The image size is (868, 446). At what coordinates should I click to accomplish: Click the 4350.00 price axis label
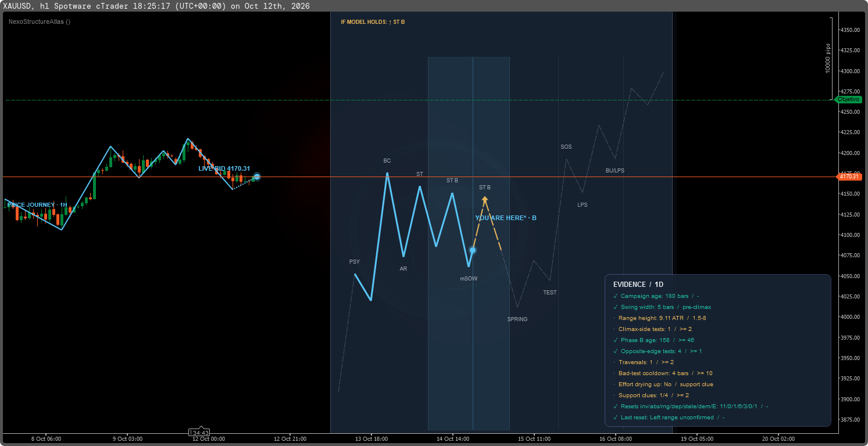[849, 30]
